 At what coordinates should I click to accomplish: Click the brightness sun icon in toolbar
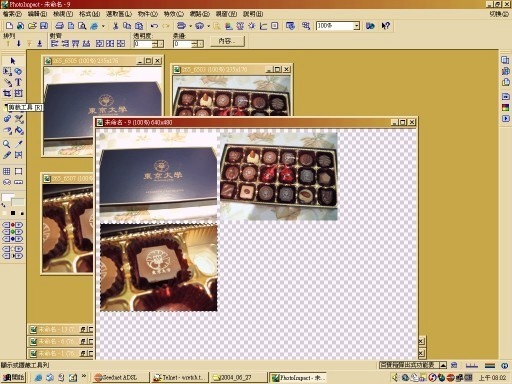click(252, 26)
